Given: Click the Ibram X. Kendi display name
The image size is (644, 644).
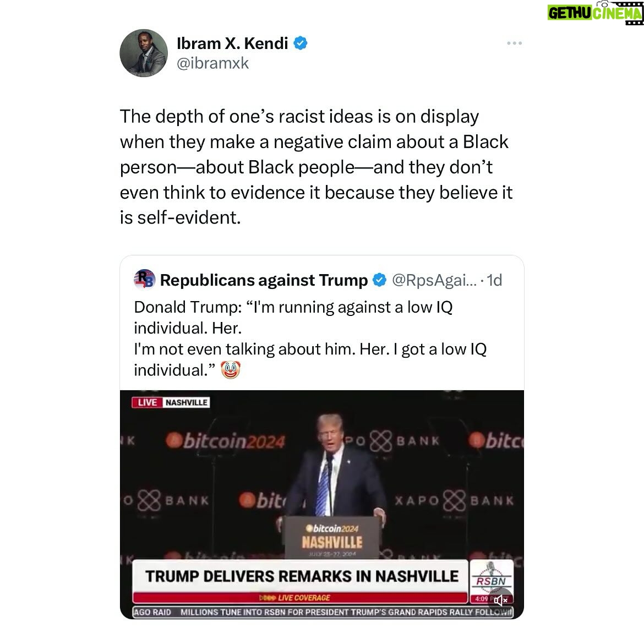Looking at the screenshot, I should 232,43.
